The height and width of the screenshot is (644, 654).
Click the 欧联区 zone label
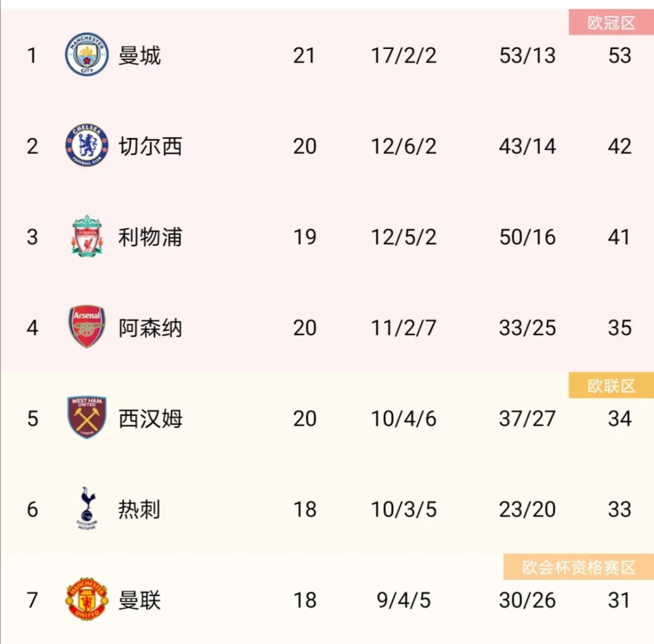point(611,386)
